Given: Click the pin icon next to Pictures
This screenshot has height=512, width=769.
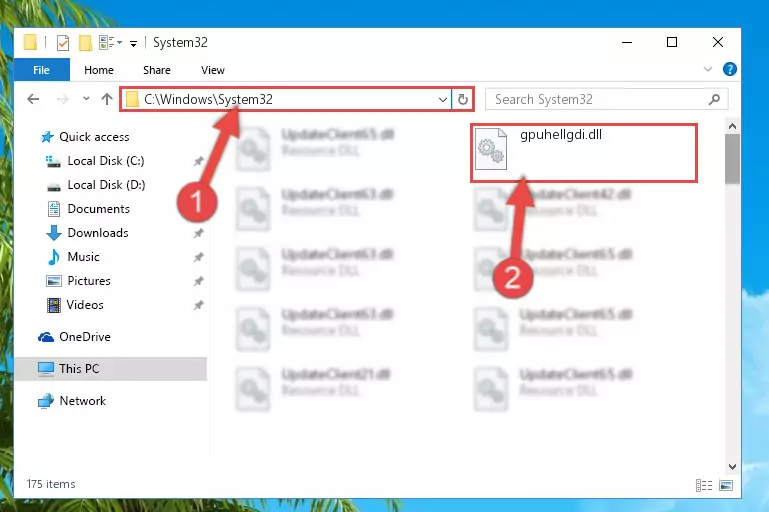Looking at the screenshot, I should point(198,281).
